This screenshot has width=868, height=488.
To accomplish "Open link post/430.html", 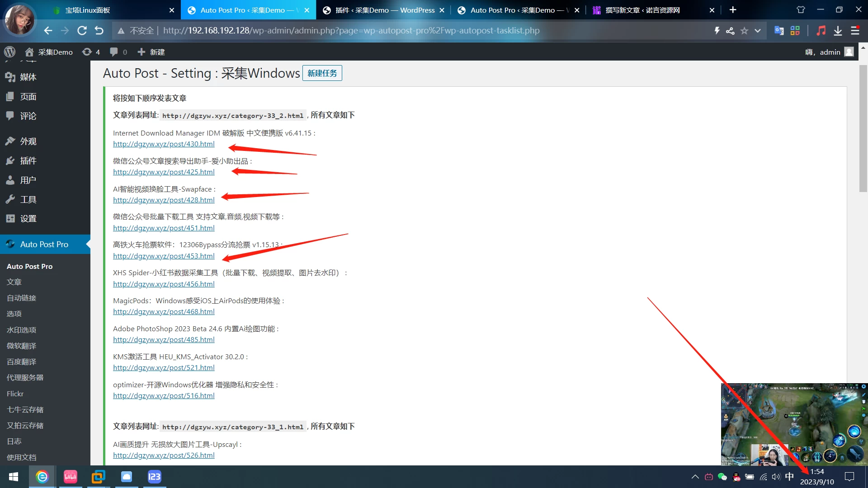I will [x=164, y=144].
